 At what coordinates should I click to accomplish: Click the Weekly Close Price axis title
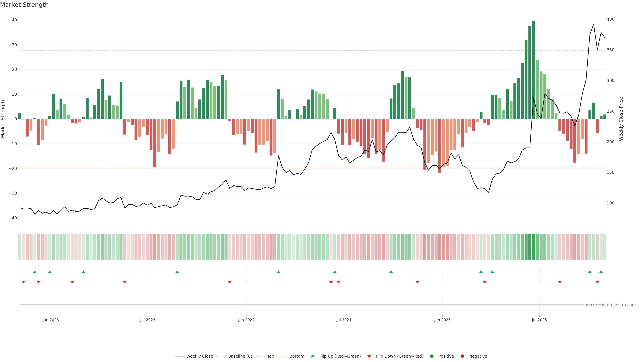[x=621, y=119]
